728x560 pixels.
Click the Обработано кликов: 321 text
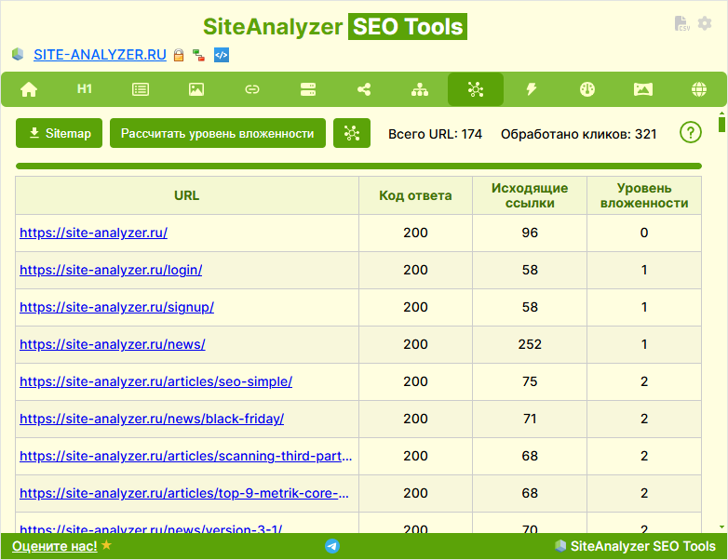[x=578, y=134]
